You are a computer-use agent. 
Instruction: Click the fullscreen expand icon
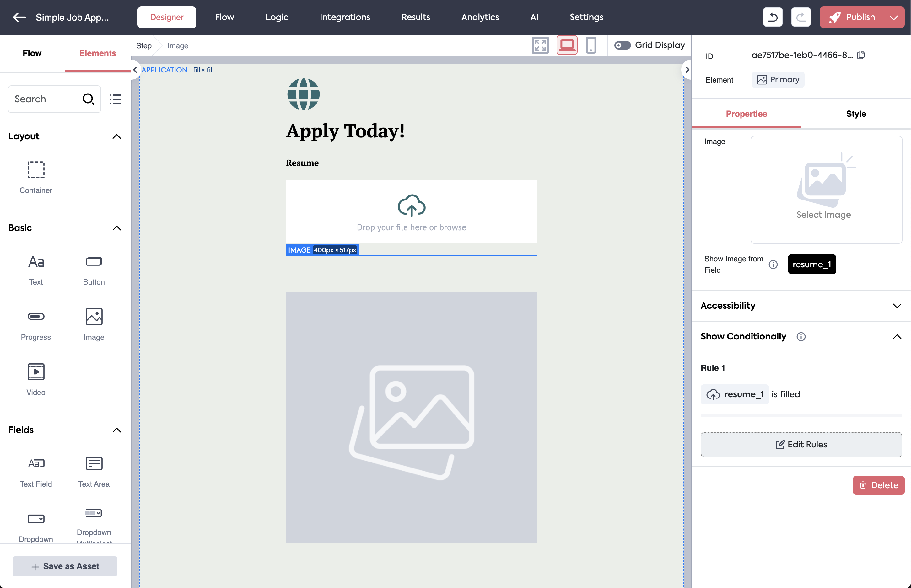click(540, 45)
